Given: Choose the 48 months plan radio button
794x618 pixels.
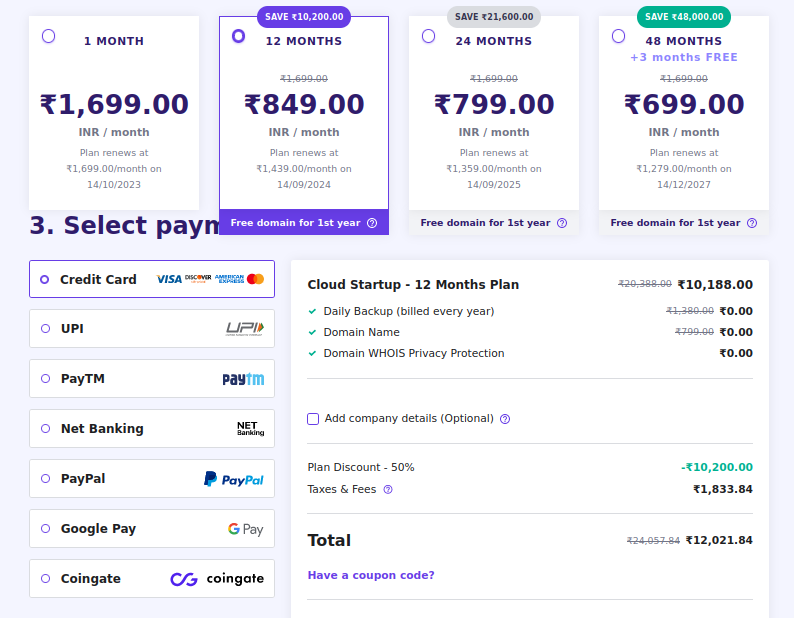Looking at the screenshot, I should click(x=618, y=36).
